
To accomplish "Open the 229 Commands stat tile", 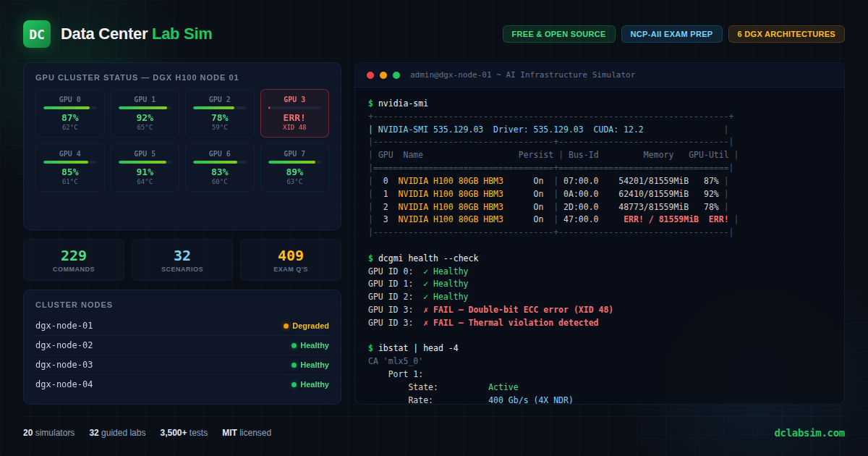I will point(74,260).
